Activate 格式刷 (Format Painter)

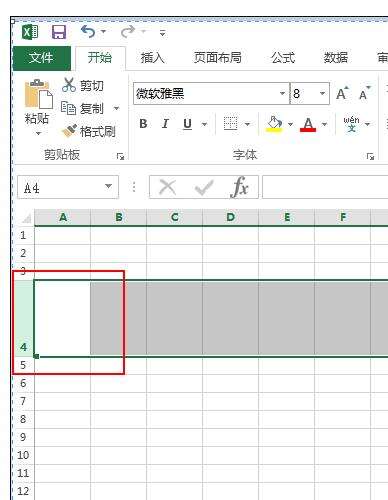click(89, 131)
